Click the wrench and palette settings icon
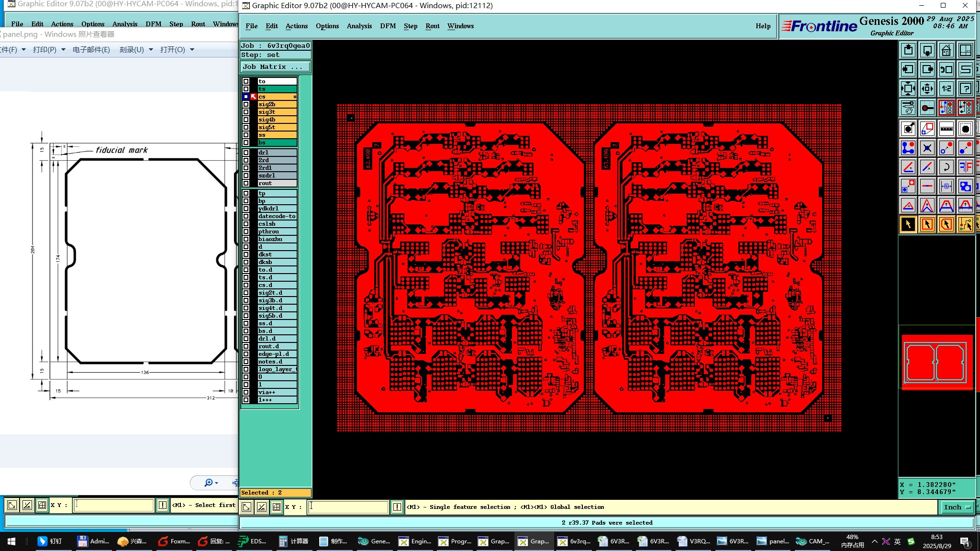Screen dimensions: 980x551 coord(908,108)
